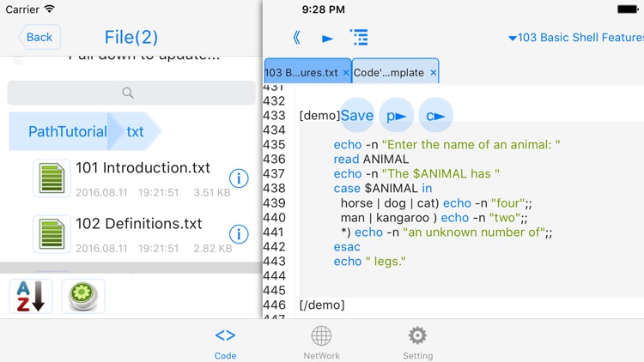The height and width of the screenshot is (362, 644).
Task: Show info for 102 Definitions.txt
Action: [239, 234]
